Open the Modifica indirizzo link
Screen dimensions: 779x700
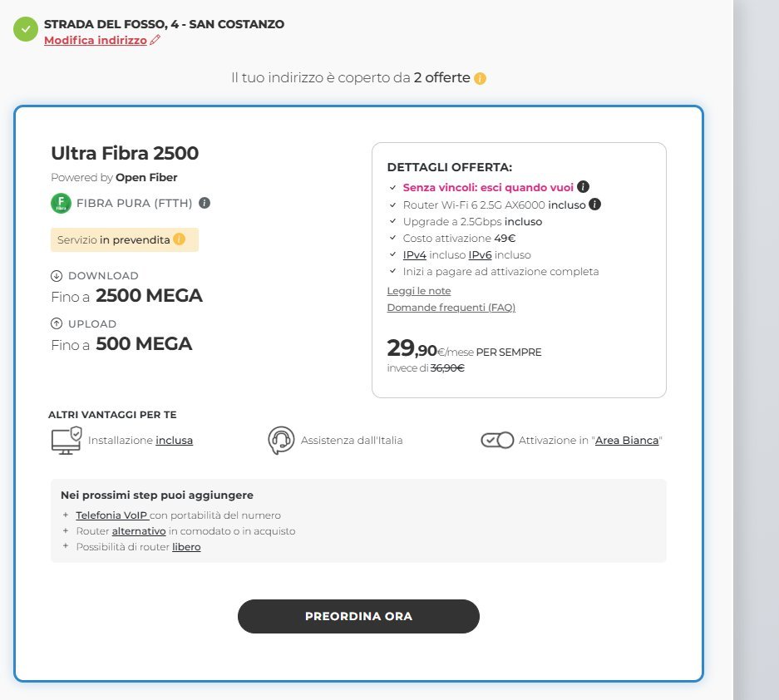pos(96,41)
